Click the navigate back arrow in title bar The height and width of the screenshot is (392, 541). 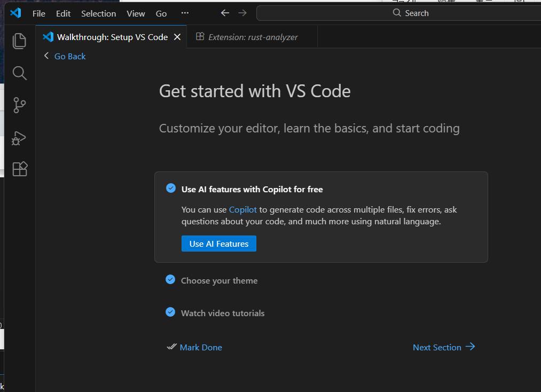(x=225, y=13)
